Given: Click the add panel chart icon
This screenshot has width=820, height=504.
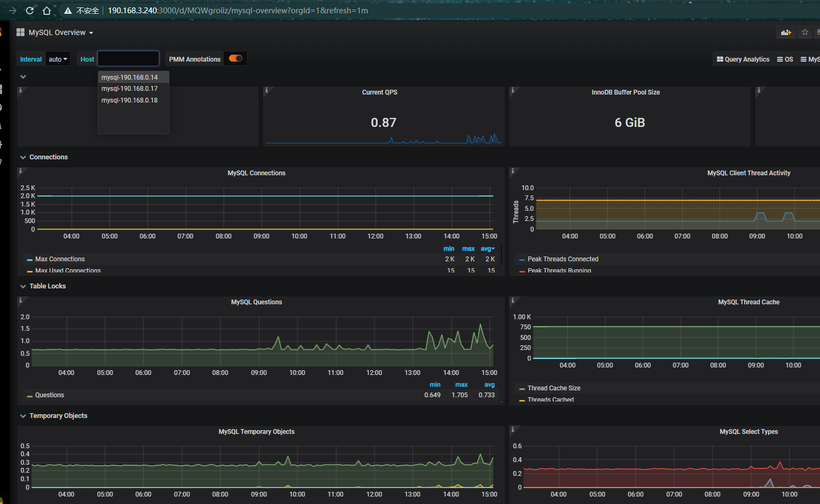Looking at the screenshot, I should (x=786, y=32).
